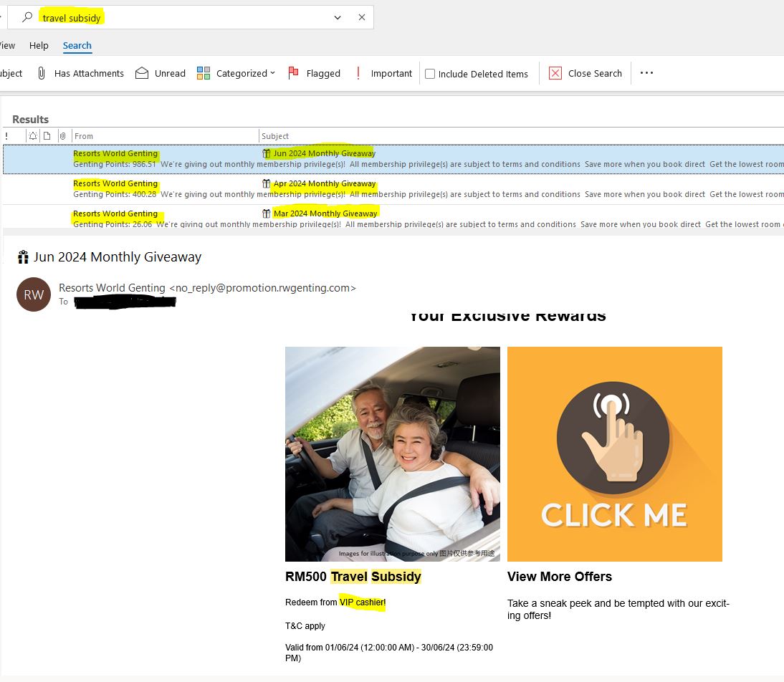
Task: Toggle Include Deleted Items checkbox
Action: (x=429, y=74)
